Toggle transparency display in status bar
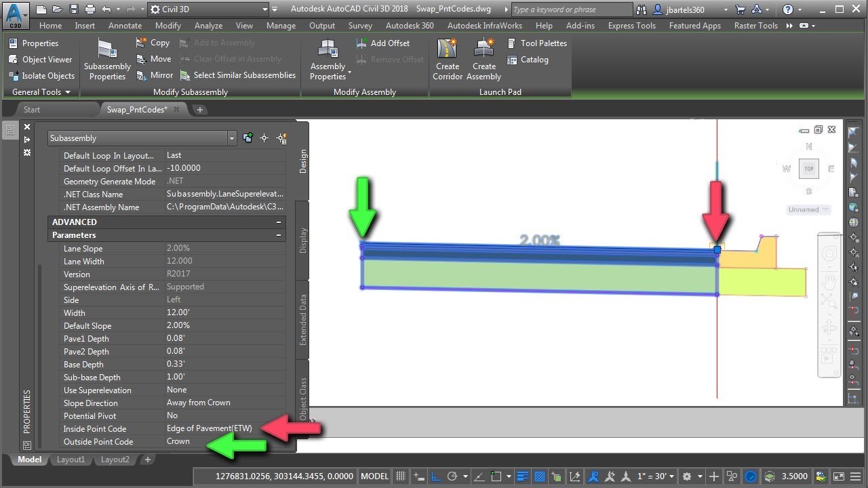Viewport: 868px width, 488px height. [x=540, y=476]
